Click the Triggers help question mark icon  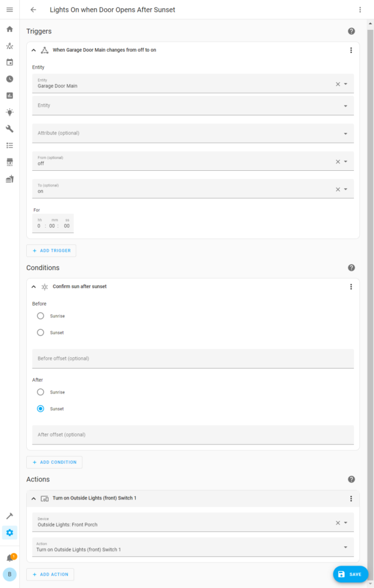(351, 31)
